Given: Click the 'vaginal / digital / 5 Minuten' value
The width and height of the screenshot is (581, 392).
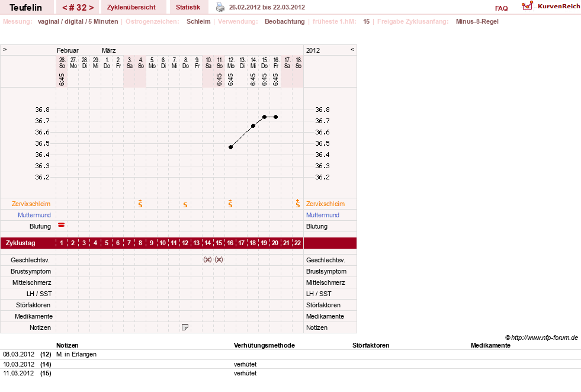Looking at the screenshot, I should coord(78,21).
